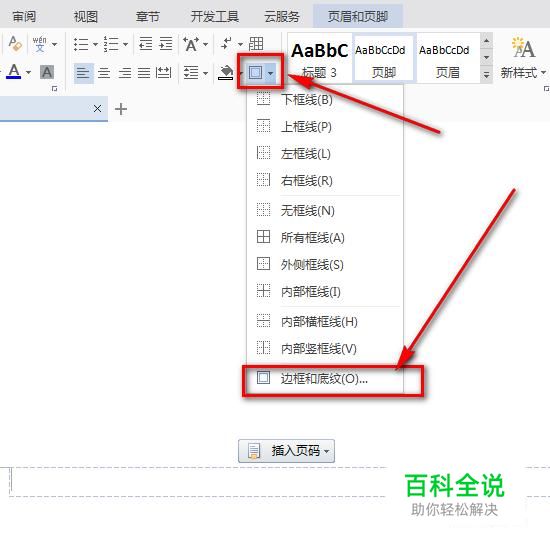550x550 pixels.
Task: Click the Chinese layout A icon
Action: [x=191, y=44]
